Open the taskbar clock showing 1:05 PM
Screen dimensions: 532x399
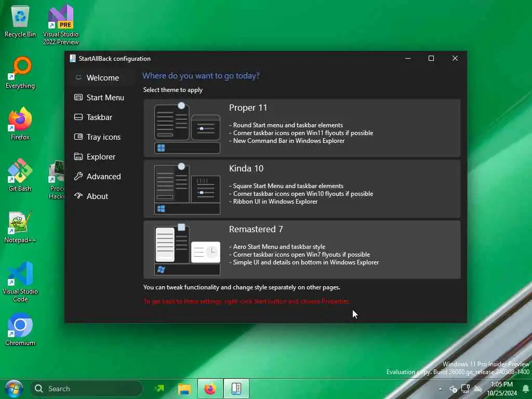pos(502,389)
